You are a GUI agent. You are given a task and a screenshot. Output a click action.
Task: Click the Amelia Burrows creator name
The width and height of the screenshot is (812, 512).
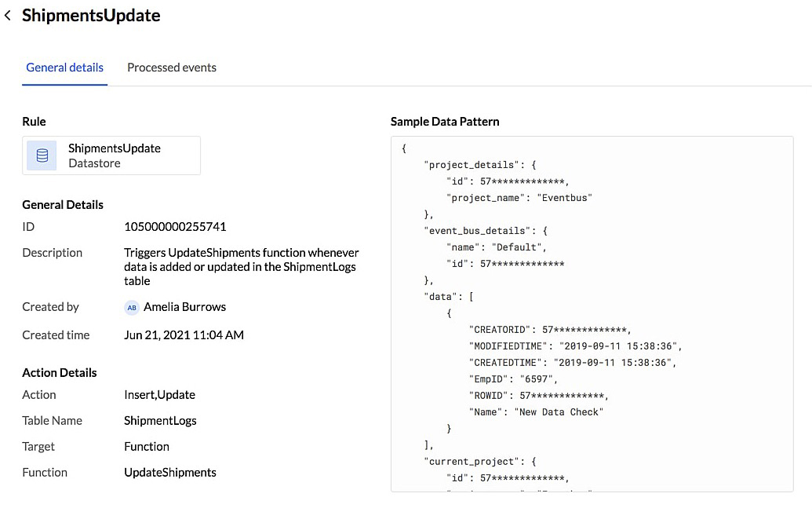coord(184,307)
